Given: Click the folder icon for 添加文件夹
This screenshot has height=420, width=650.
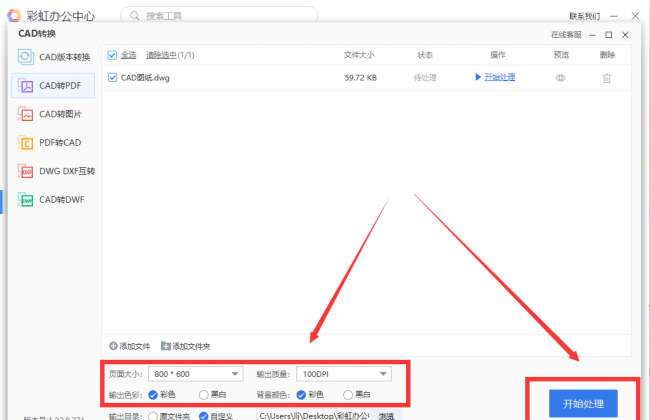Looking at the screenshot, I should pos(166,346).
